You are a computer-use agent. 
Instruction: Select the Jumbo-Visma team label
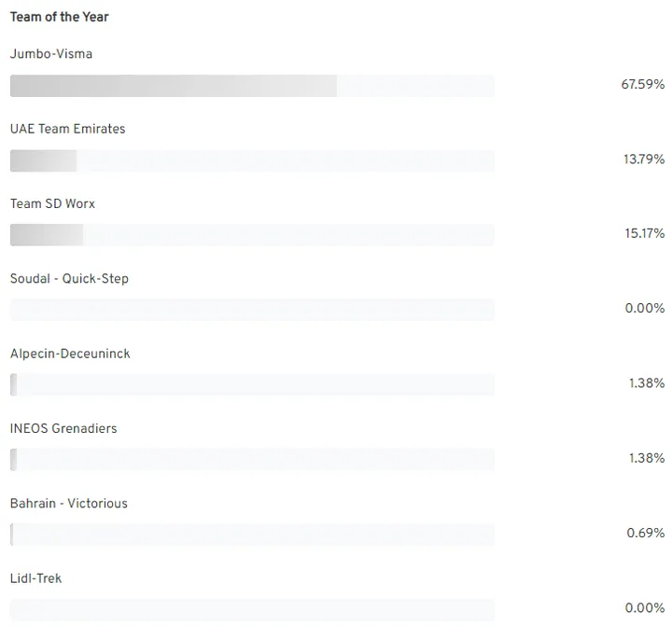tap(51, 54)
